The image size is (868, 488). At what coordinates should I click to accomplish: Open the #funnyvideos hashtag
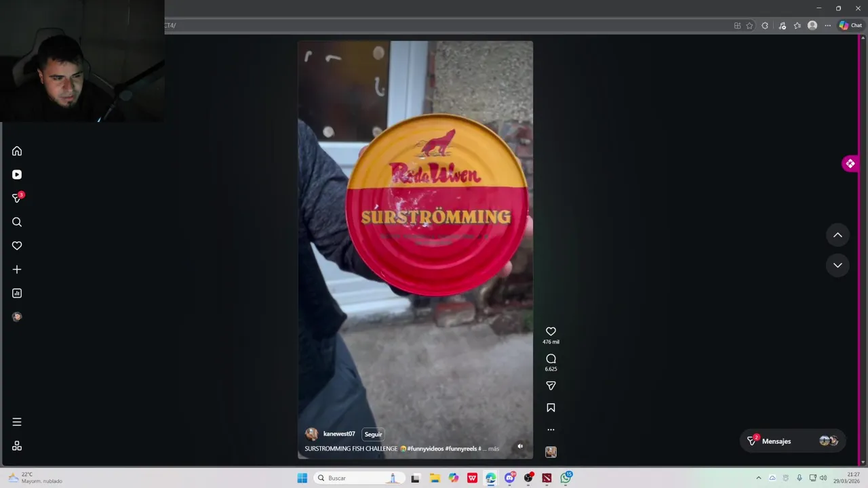(x=425, y=449)
